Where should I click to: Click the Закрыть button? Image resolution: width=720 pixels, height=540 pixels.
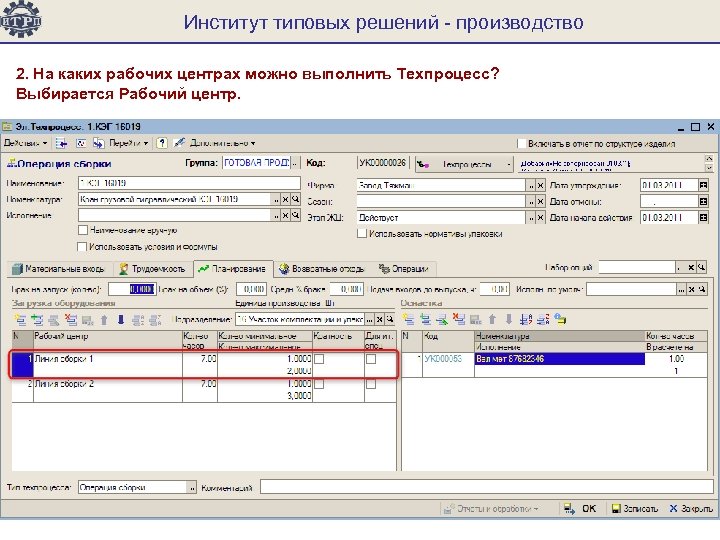[x=691, y=509]
